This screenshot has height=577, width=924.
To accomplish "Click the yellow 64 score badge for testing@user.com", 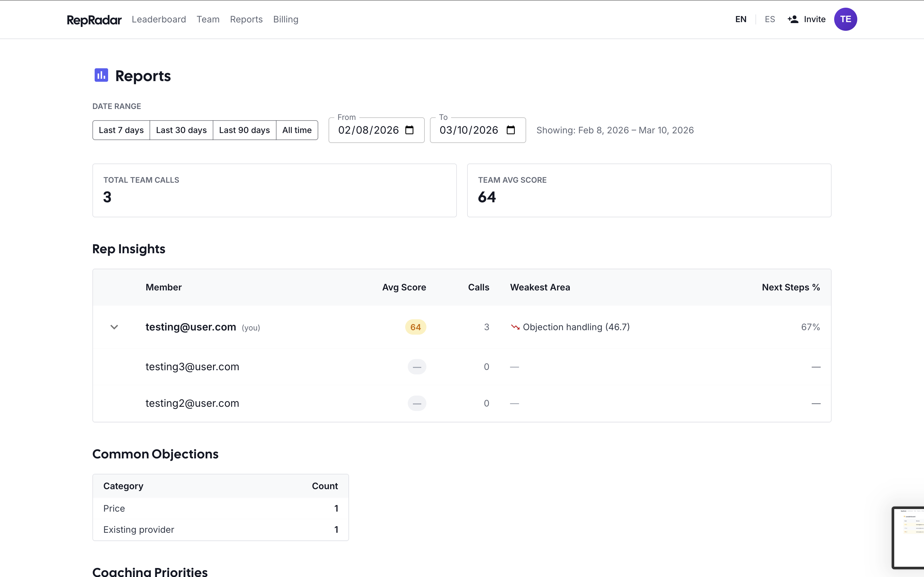I will (416, 327).
